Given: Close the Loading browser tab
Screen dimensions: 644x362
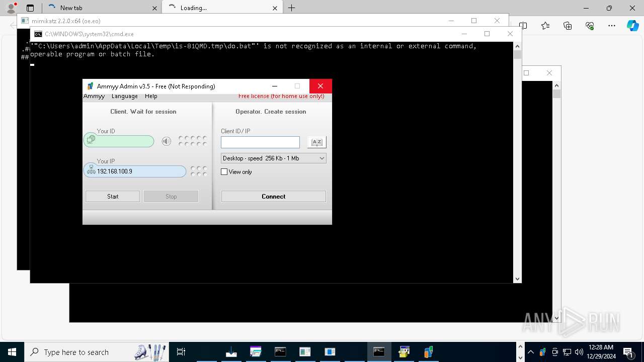Looking at the screenshot, I should click(275, 8).
